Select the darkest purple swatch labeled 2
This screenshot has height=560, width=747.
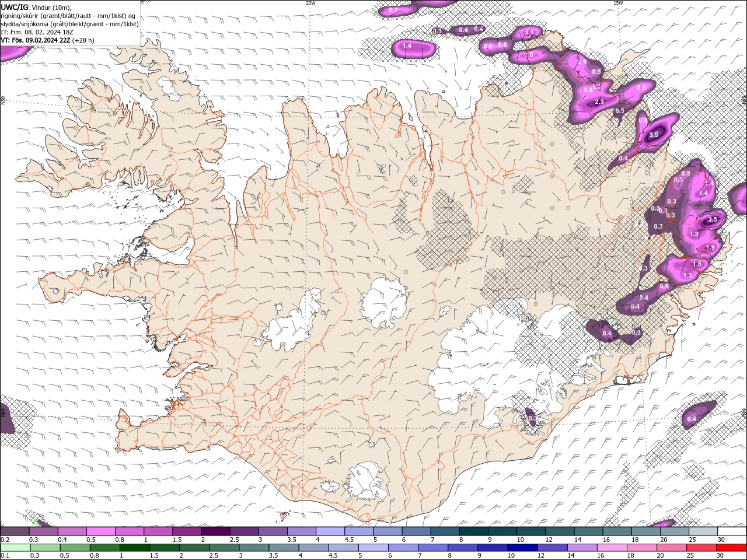[x=215, y=531]
